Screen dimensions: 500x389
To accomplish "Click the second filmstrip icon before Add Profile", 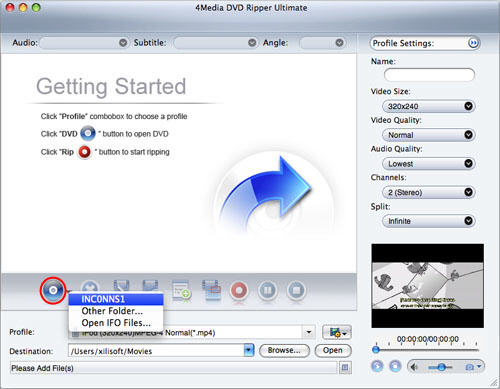I will 150,287.
